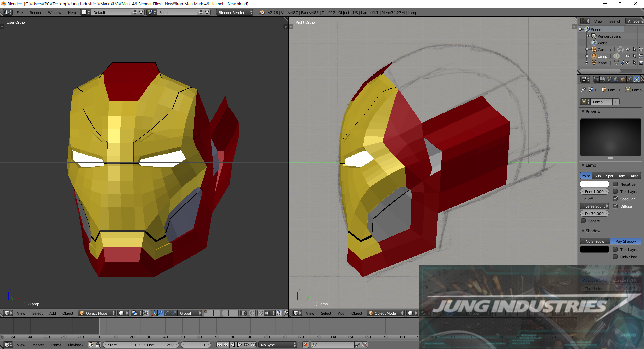Pin the properties context with pin icon
Screen dimensions: 644x349
tap(583, 90)
